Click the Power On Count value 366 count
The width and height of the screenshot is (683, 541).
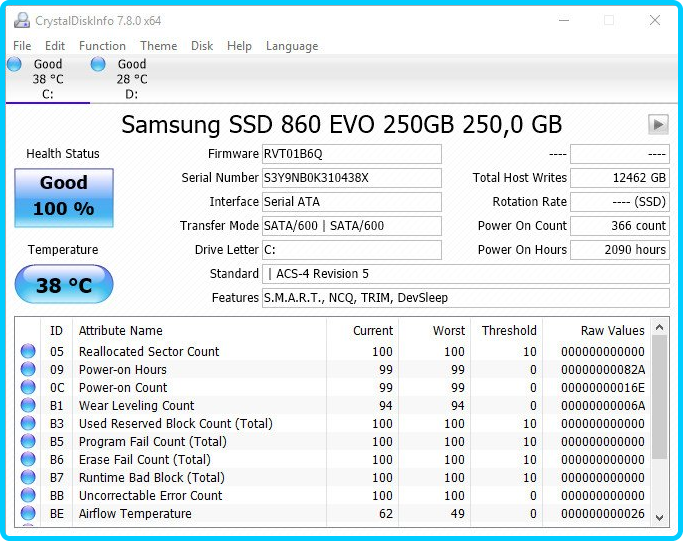[x=620, y=226]
